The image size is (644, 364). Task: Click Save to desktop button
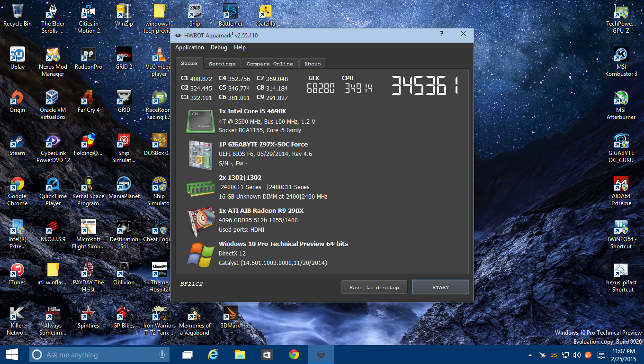(374, 287)
